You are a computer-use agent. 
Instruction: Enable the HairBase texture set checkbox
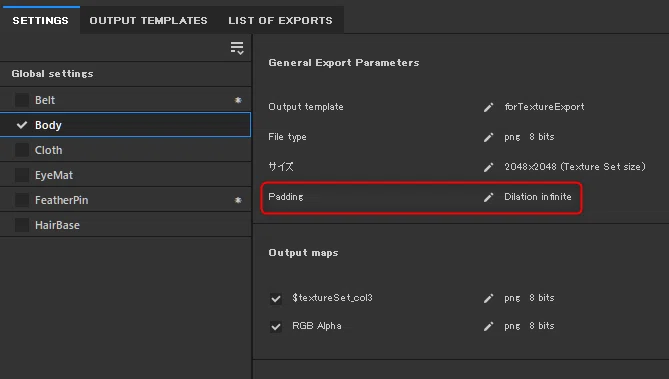[x=21, y=225]
